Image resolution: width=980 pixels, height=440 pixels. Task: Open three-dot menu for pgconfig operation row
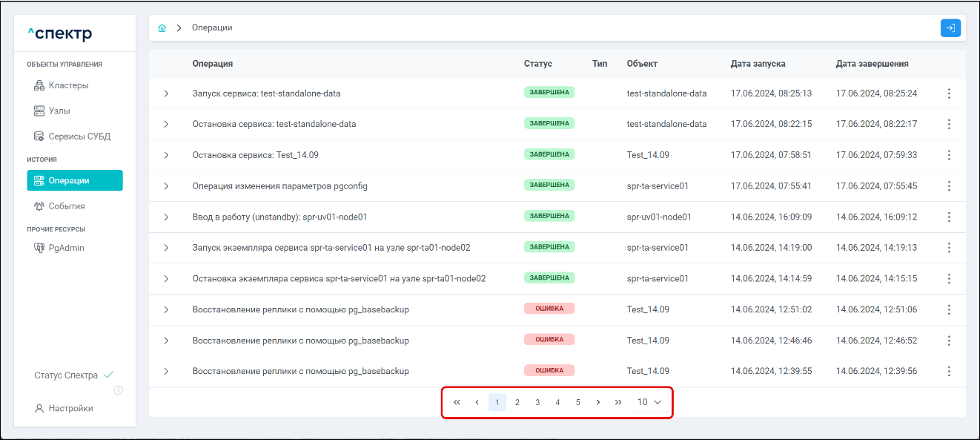(x=949, y=186)
